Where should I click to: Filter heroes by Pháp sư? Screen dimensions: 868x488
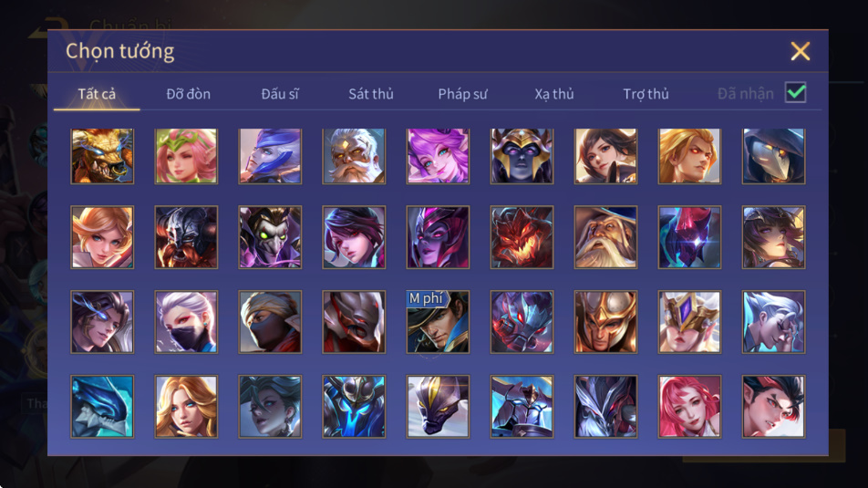point(462,94)
